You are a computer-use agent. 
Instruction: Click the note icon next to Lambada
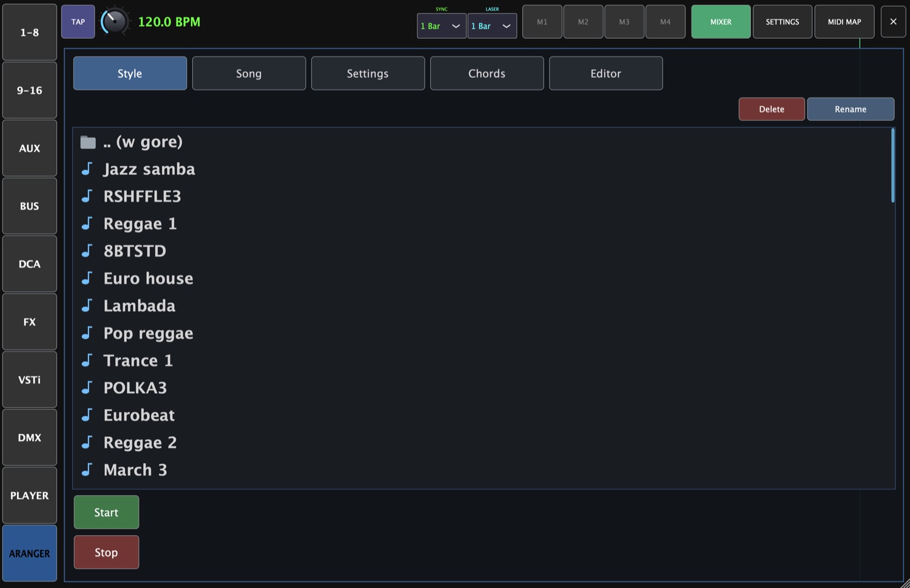click(x=87, y=305)
